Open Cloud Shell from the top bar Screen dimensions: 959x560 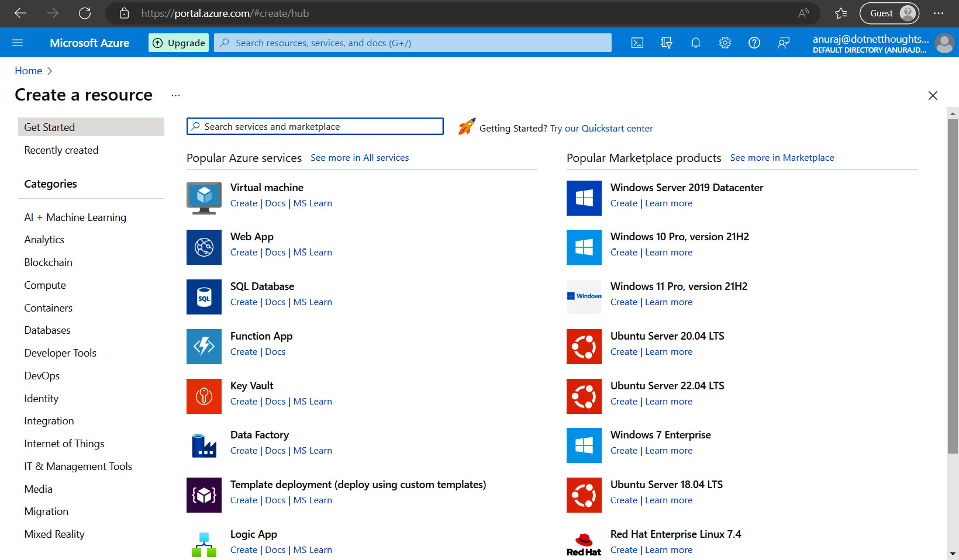click(x=637, y=43)
